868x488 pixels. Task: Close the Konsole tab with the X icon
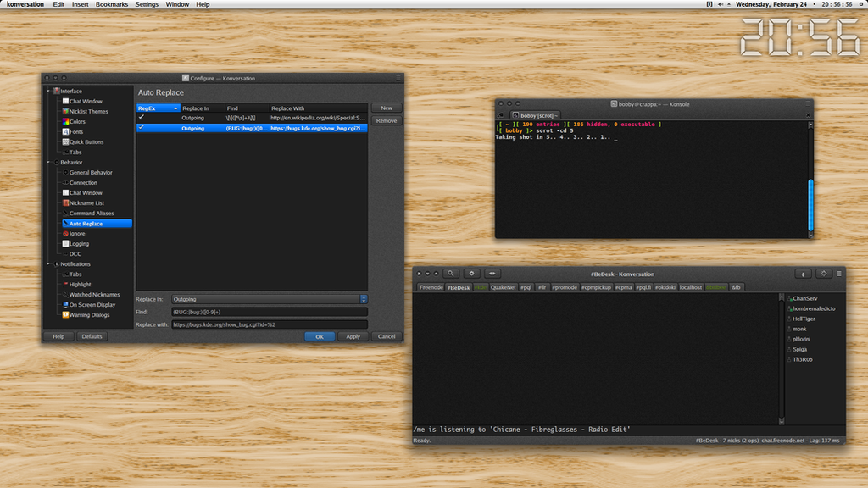808,115
